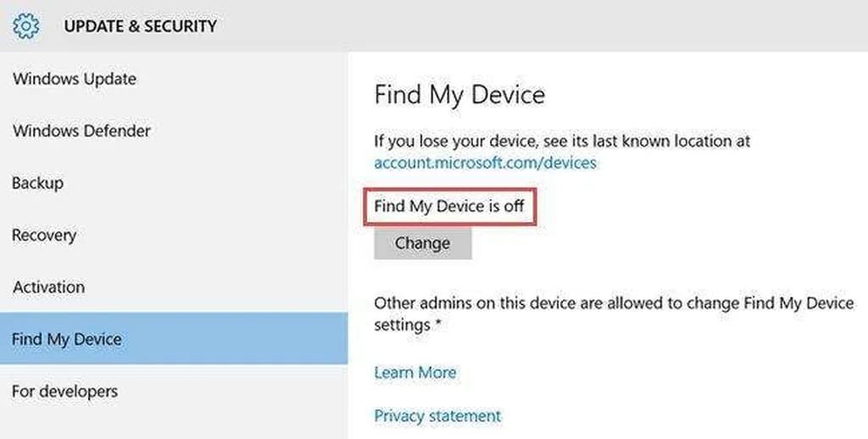Open the account.microsoft.com/devices link
The width and height of the screenshot is (868, 439).
tap(485, 163)
